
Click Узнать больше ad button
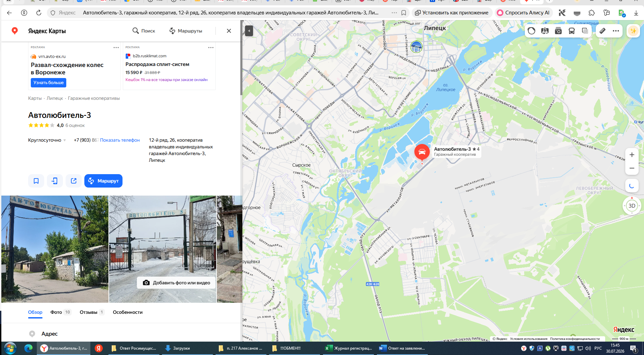pyautogui.click(x=49, y=83)
